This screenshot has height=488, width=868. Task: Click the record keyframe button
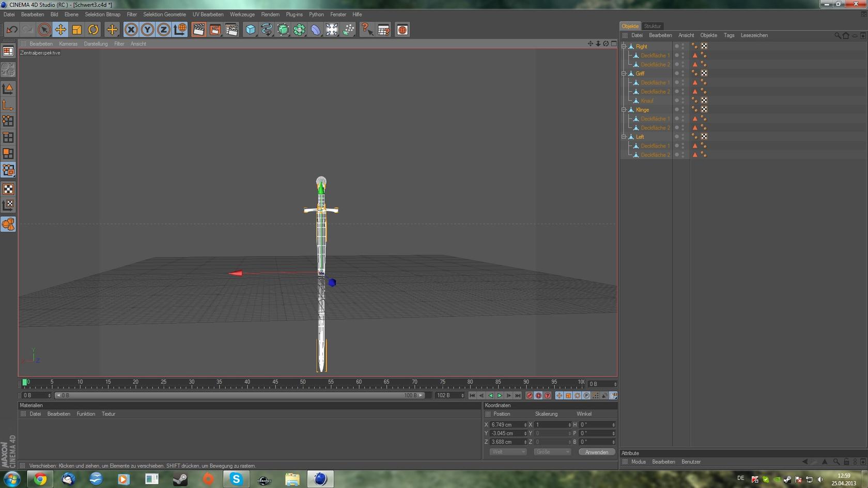tap(529, 396)
